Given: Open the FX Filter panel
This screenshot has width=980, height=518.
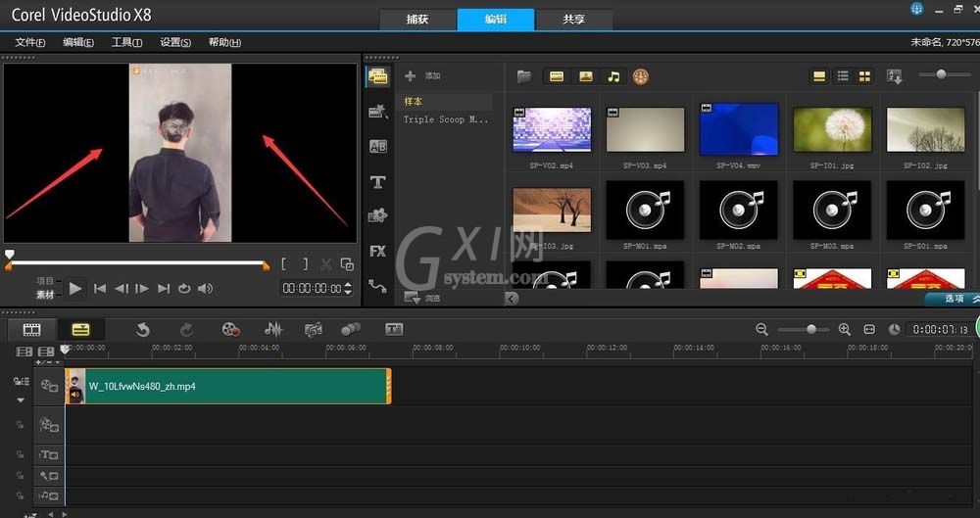Looking at the screenshot, I should [x=377, y=252].
